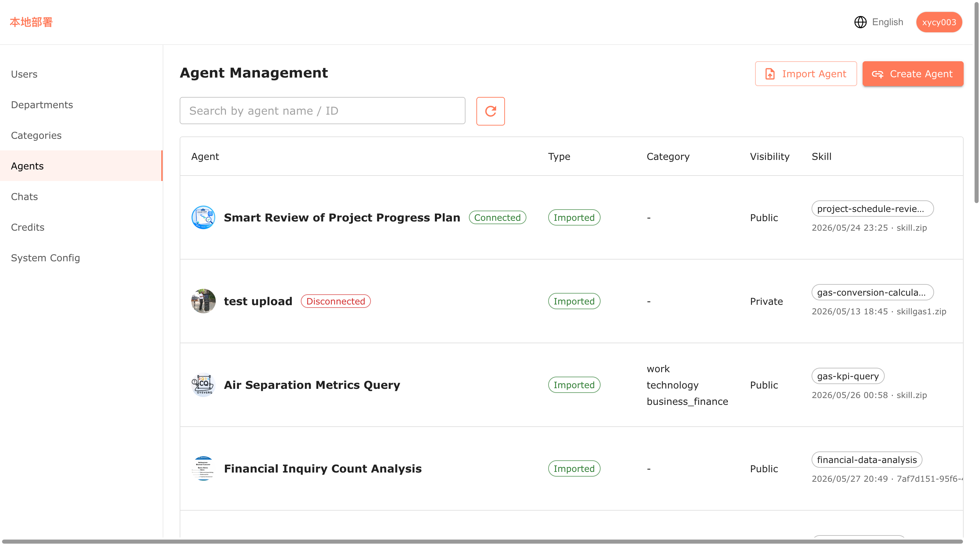
Task: Click Imported tag in test upload row
Action: pyautogui.click(x=574, y=301)
